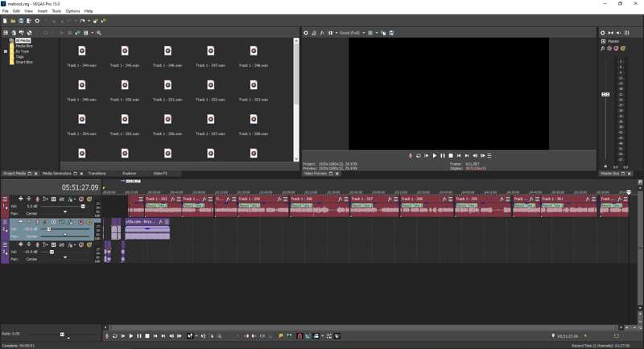The width and height of the screenshot is (644, 349).
Task: Click the record button in the preview transport
Action: [411, 156]
